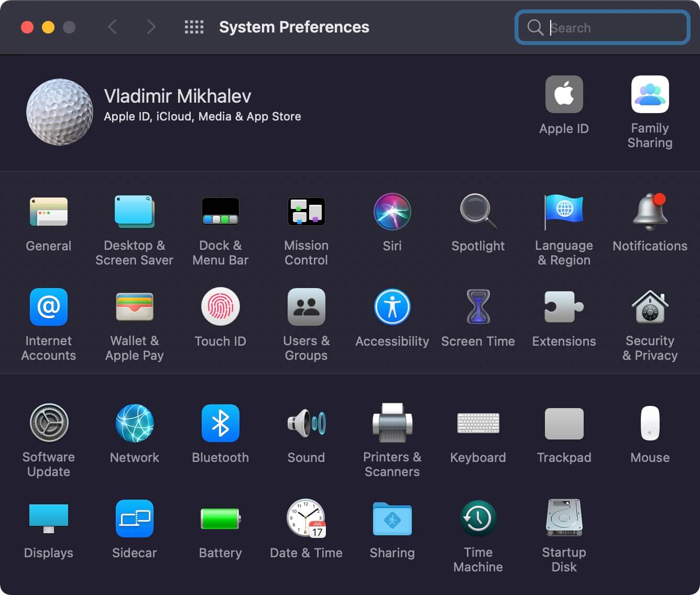Open Users & Groups pane
700x595 pixels.
[307, 307]
